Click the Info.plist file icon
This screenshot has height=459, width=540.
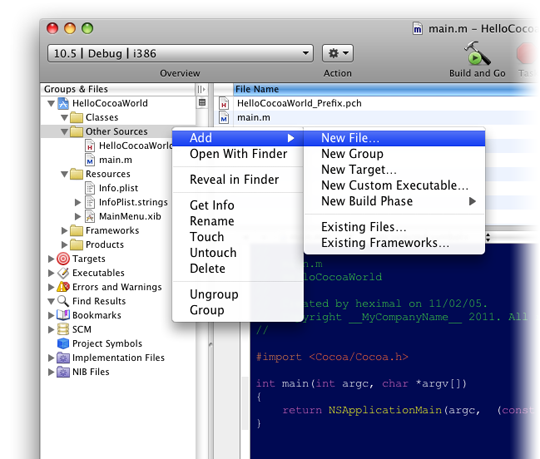(90, 188)
